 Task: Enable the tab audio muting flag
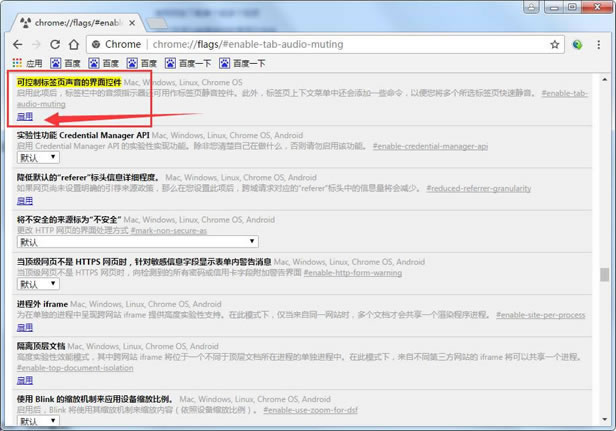pos(25,116)
